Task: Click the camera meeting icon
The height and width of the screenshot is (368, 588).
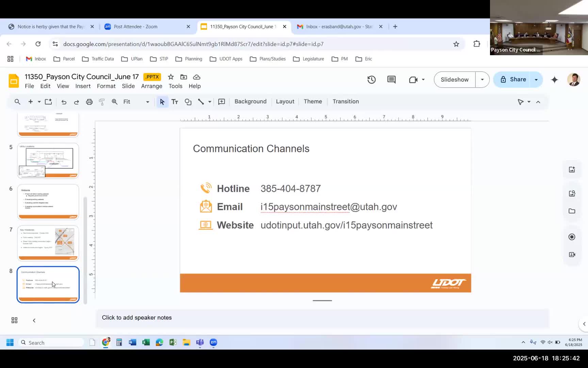Action: tap(413, 80)
